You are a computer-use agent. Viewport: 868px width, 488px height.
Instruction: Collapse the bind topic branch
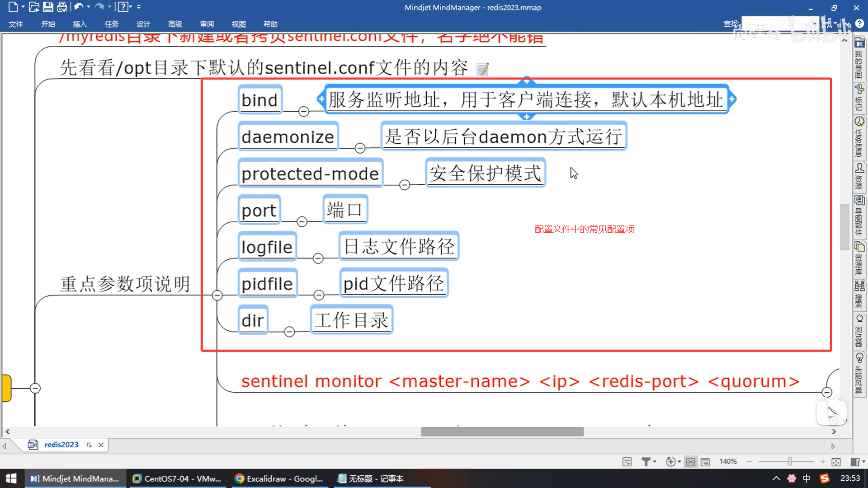tap(304, 111)
